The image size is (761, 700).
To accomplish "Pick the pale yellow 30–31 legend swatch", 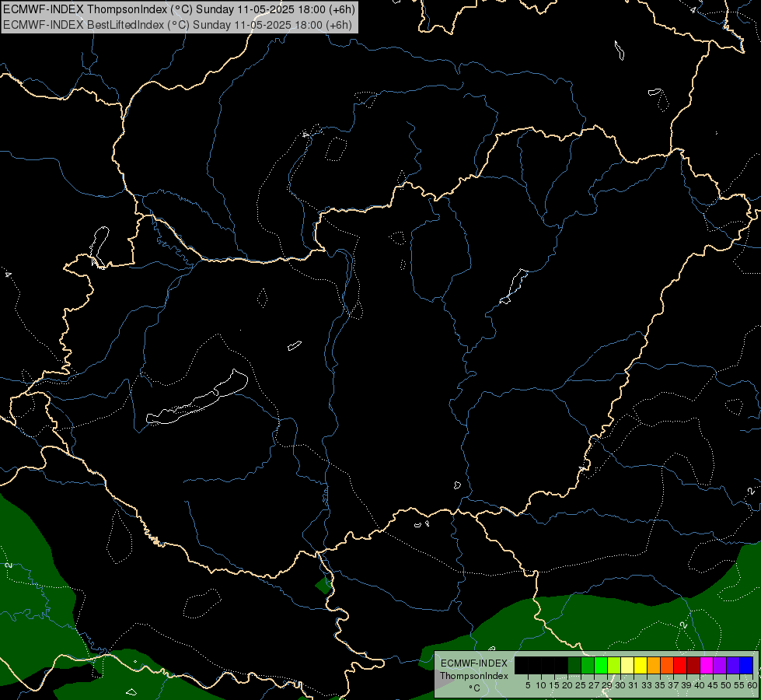I will pyautogui.click(x=627, y=666).
